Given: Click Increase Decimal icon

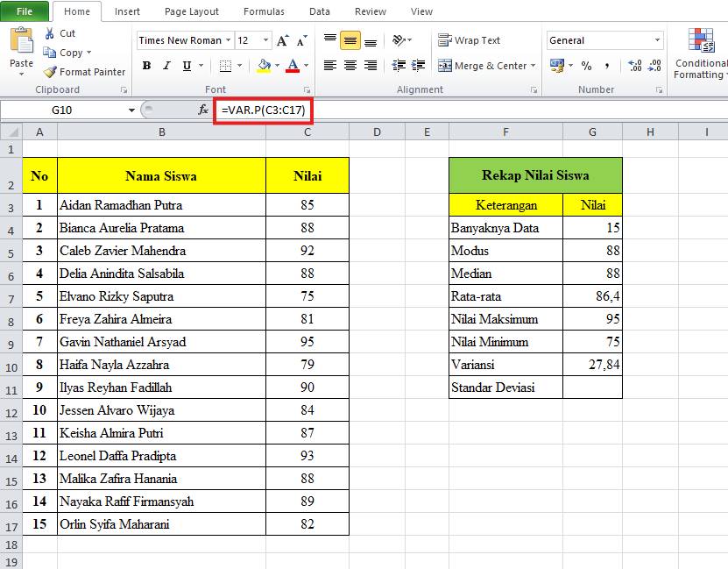Looking at the screenshot, I should 634,66.
